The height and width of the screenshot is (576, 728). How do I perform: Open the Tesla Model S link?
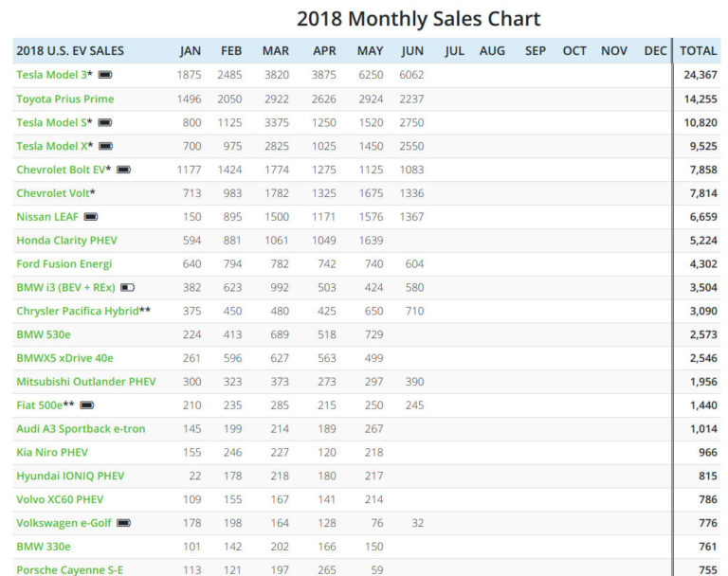[51, 122]
